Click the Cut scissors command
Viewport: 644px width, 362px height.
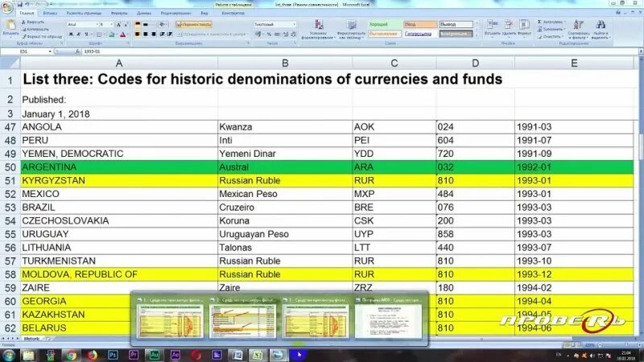[34, 23]
